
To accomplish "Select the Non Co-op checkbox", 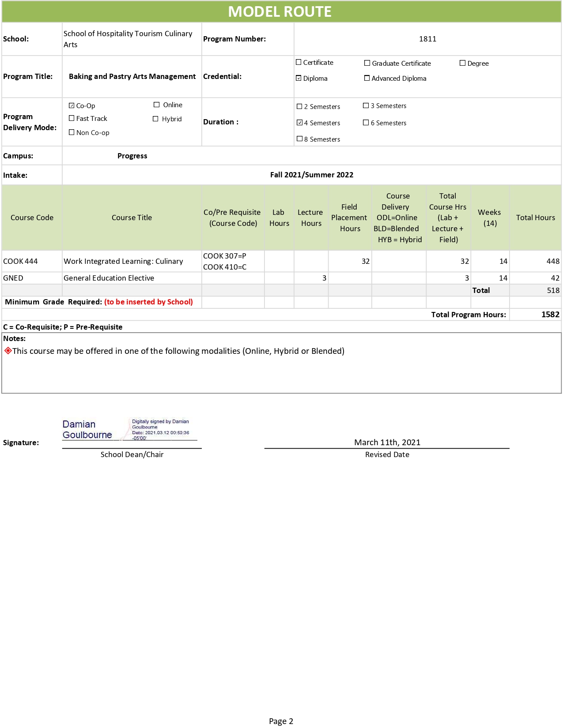I will click(x=72, y=132).
